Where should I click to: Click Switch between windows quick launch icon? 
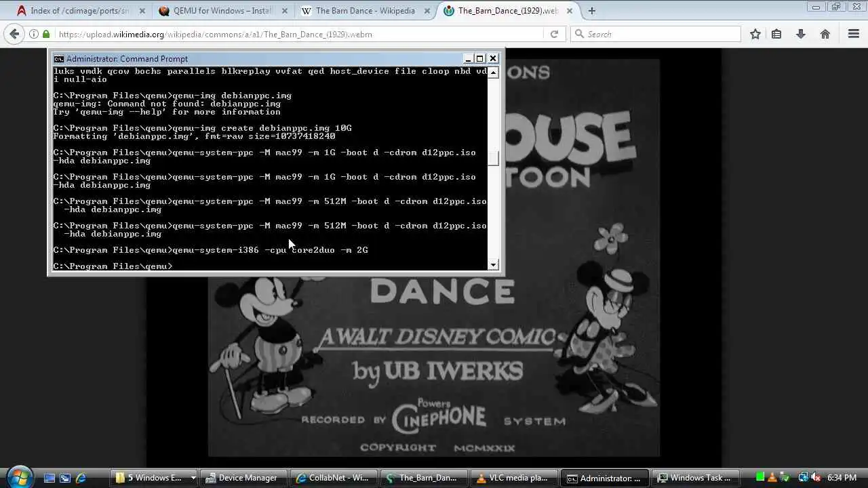65,478
